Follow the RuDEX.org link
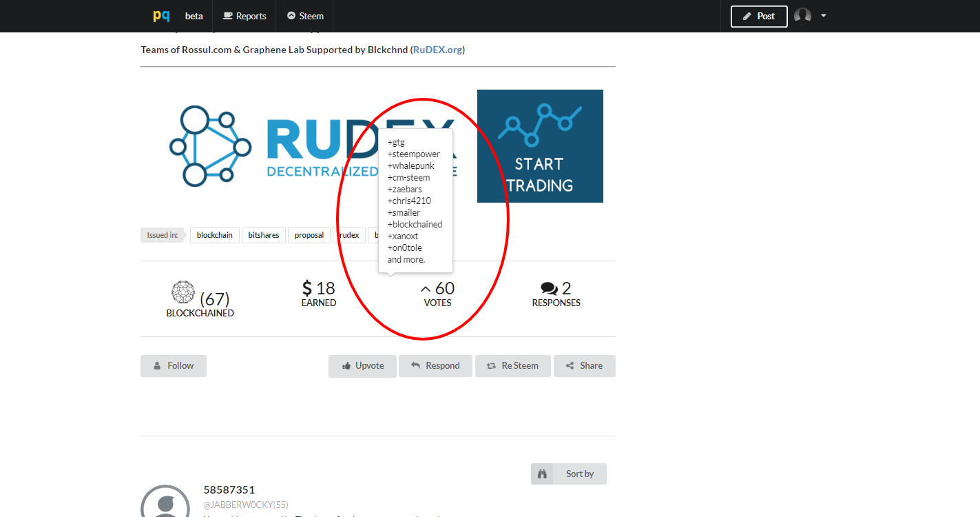Screen dimensions: 980x517 point(438,50)
